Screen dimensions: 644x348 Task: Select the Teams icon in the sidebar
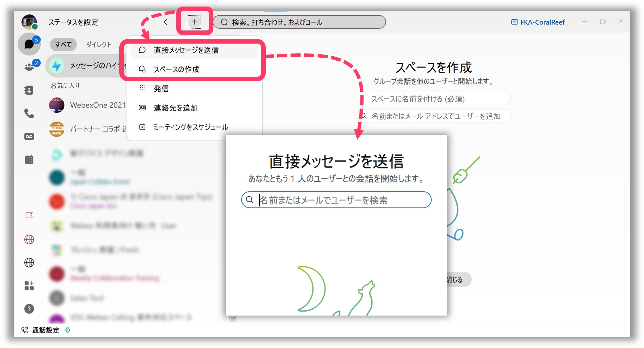click(x=29, y=66)
